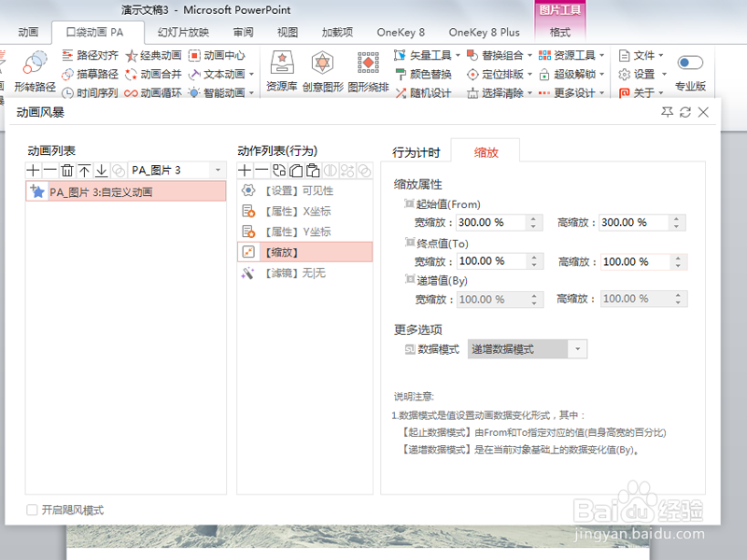This screenshot has width=747, height=560.
Task: Move animation up in 动画列表
Action: (x=84, y=170)
